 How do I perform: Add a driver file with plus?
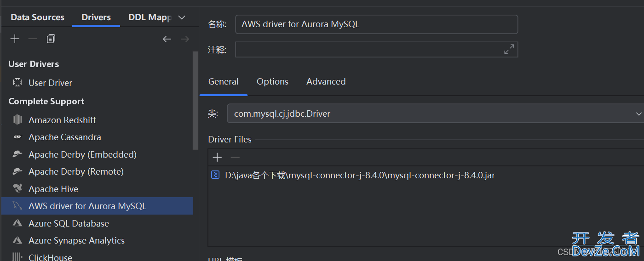point(217,158)
